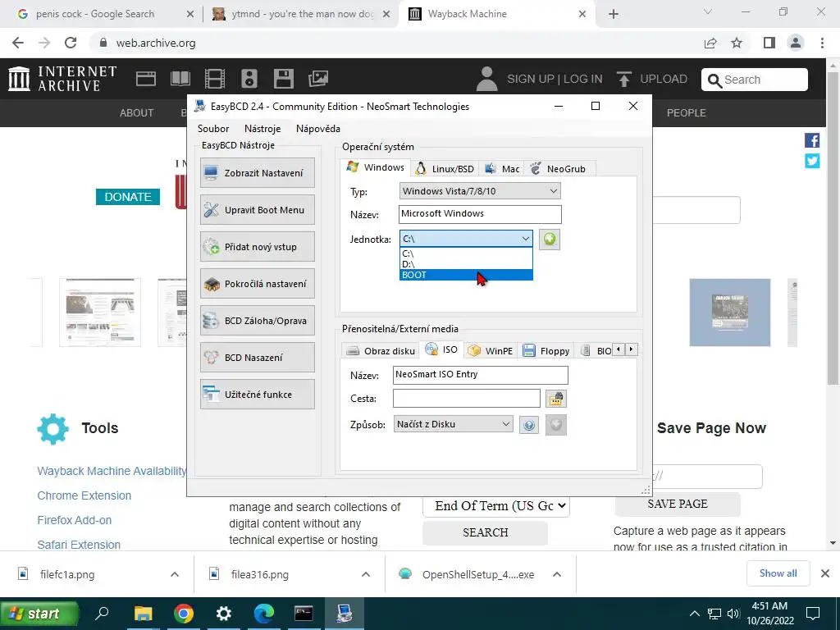
Task: Open Internet Archive web icon
Action: coord(146,79)
